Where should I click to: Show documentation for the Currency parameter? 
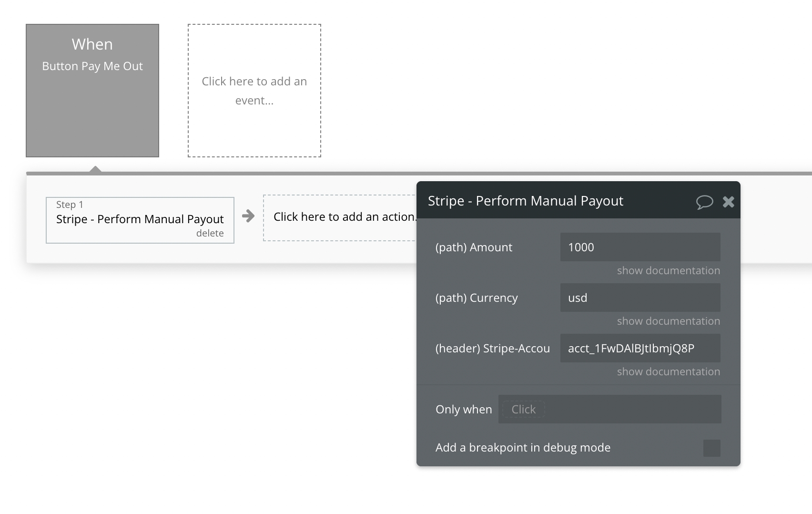coord(668,321)
